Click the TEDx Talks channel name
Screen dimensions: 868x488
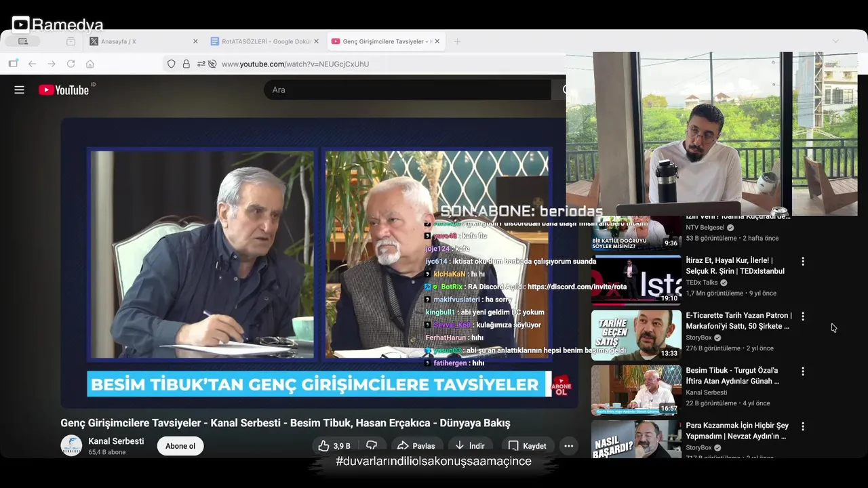701,283
